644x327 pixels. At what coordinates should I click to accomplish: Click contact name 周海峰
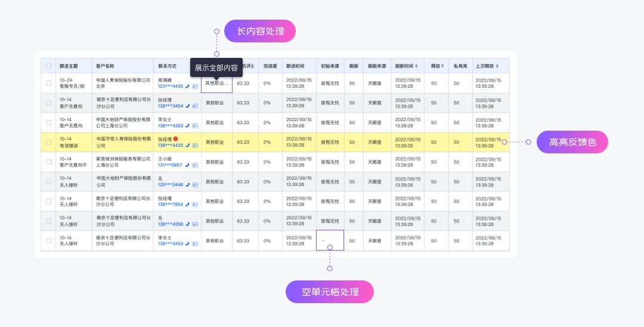[165, 80]
